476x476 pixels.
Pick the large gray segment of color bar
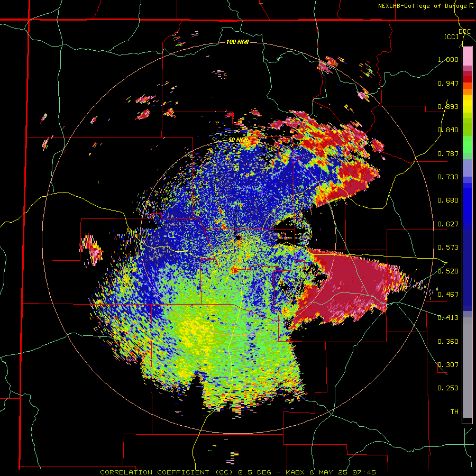tap(467, 368)
